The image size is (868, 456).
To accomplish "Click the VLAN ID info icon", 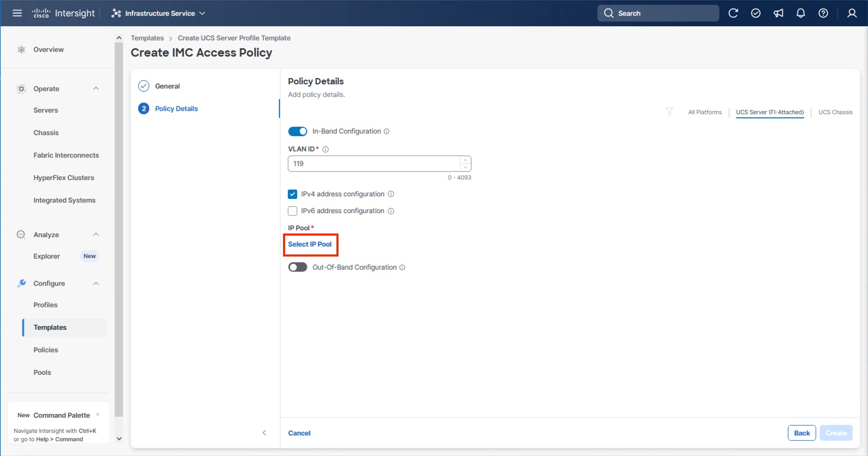I will click(325, 149).
